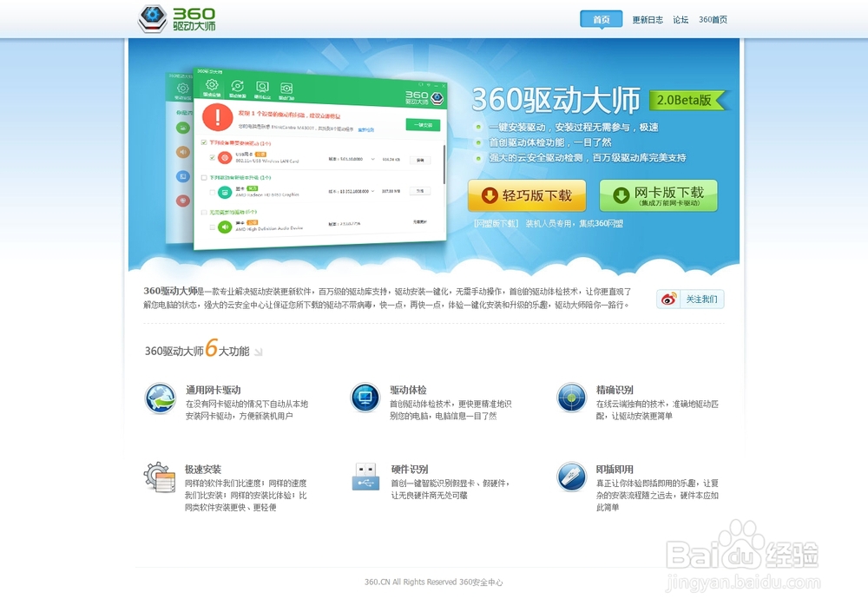
Task: Click the blue sidebar icon in back window
Action: pos(182,176)
